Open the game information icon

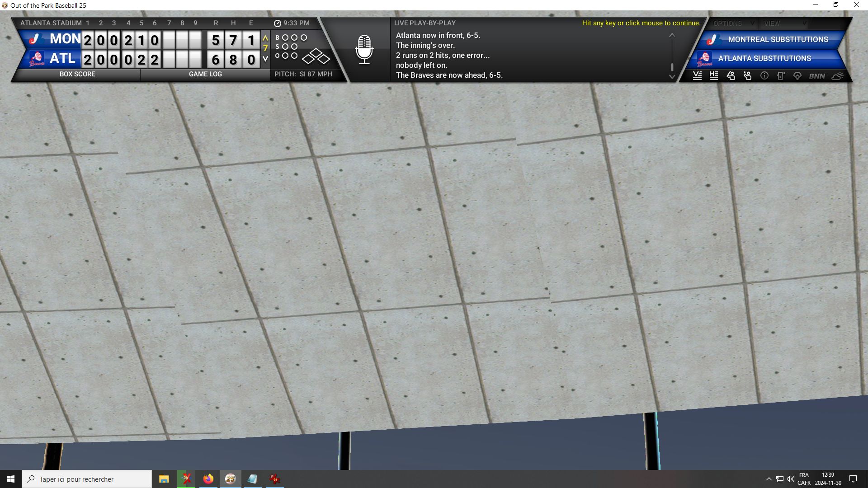(764, 76)
